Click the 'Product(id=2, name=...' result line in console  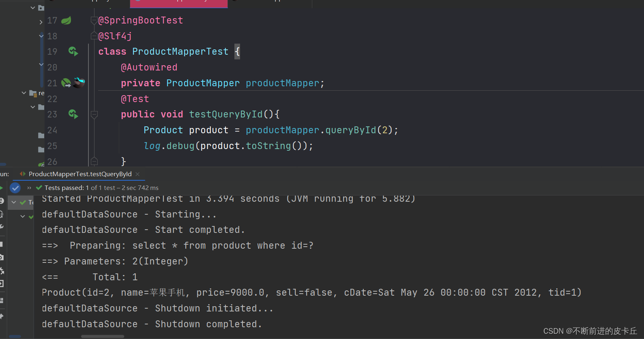point(311,292)
